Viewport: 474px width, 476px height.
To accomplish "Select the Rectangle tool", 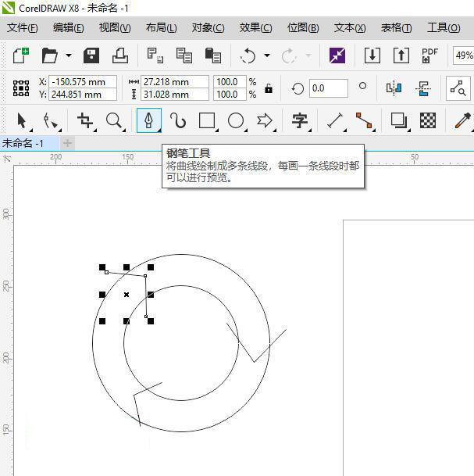I will coord(207,120).
